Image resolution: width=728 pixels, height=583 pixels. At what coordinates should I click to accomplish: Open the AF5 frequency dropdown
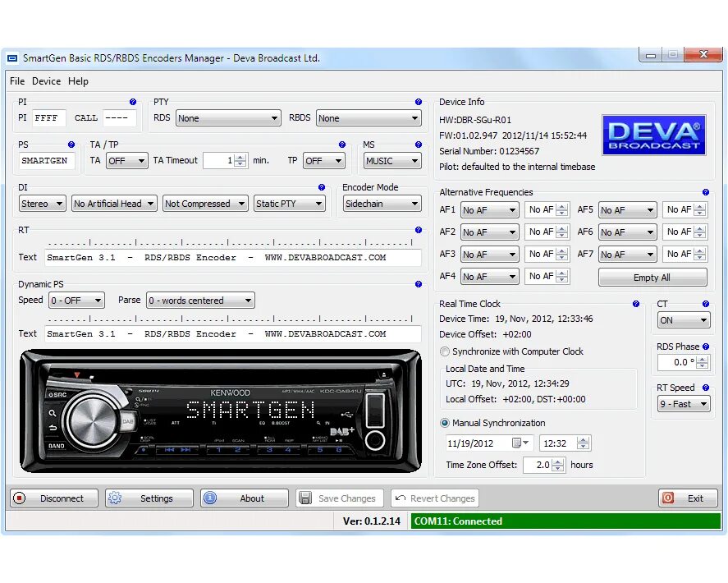[628, 210]
